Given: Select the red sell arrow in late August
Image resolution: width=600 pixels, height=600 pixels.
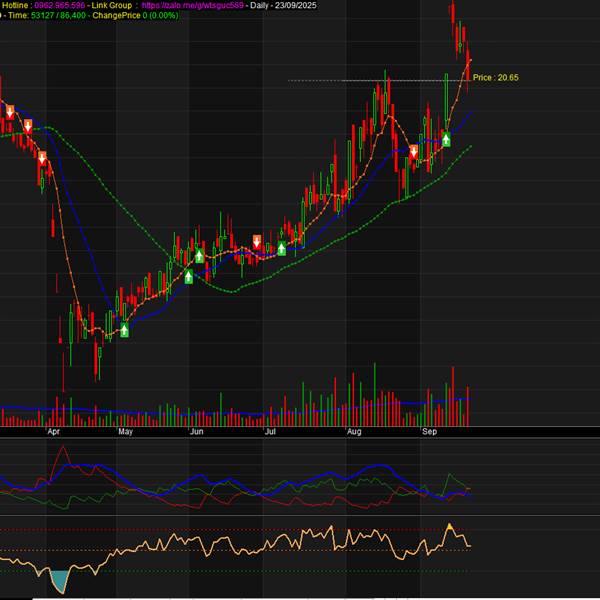Looking at the screenshot, I should [413, 152].
